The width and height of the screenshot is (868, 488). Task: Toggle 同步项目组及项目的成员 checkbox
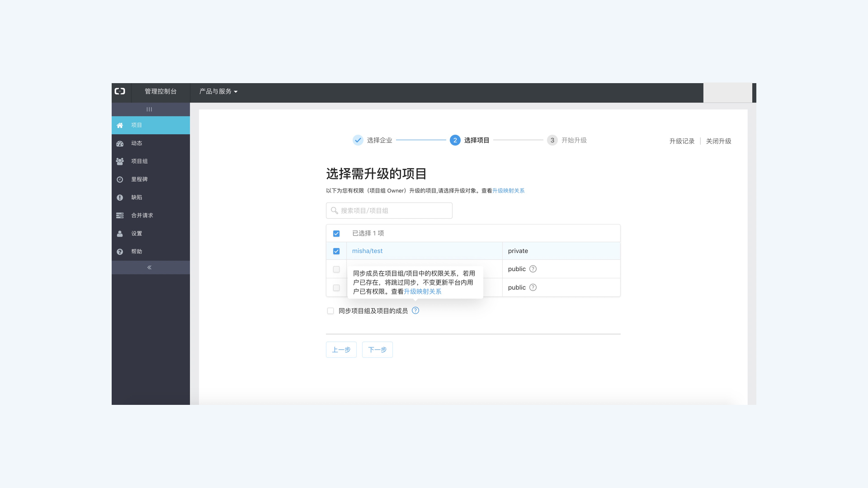(330, 310)
